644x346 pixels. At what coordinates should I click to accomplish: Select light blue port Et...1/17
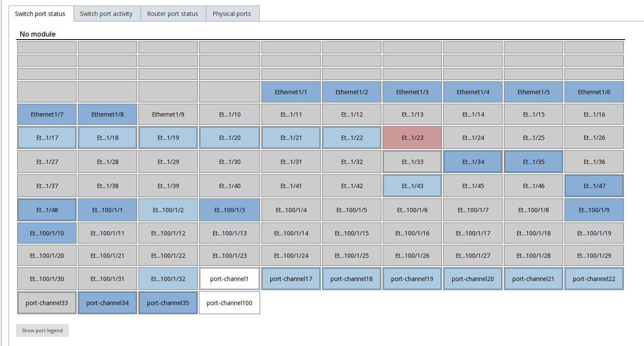(47, 138)
